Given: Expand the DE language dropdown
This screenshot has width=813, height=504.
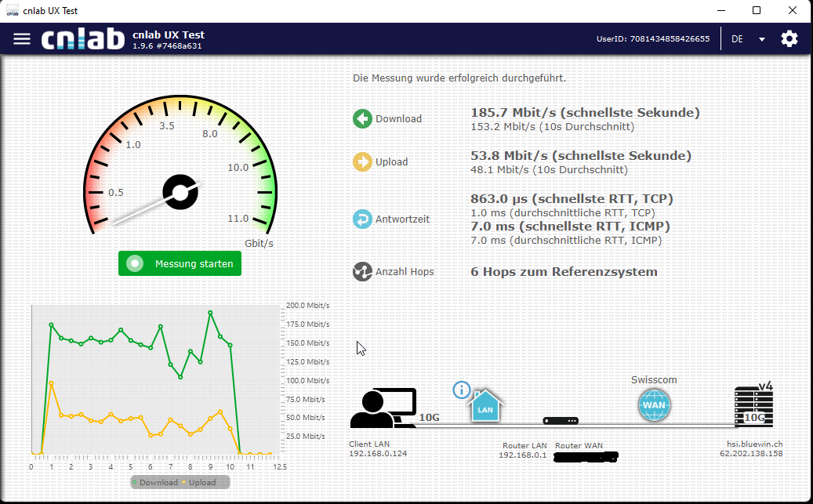Looking at the screenshot, I should [738, 39].
